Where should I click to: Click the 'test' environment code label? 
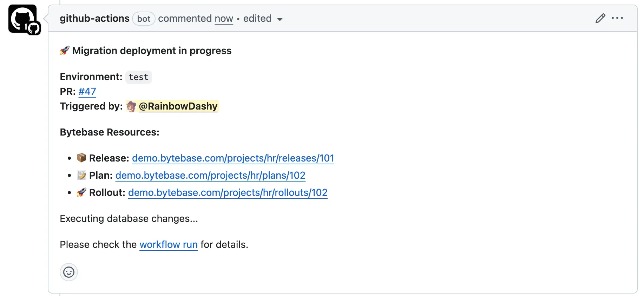coord(139,77)
